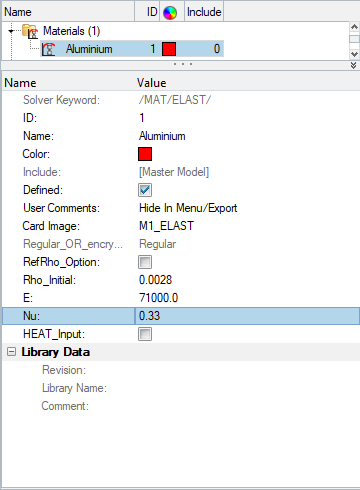This screenshot has width=360, height=490.
Task: Toggle the Defined checkbox
Action: pos(145,190)
